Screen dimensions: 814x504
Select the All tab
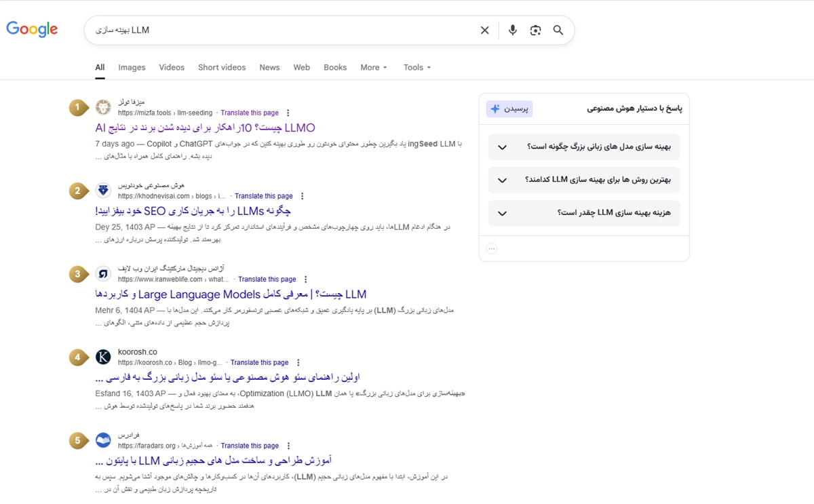point(100,68)
